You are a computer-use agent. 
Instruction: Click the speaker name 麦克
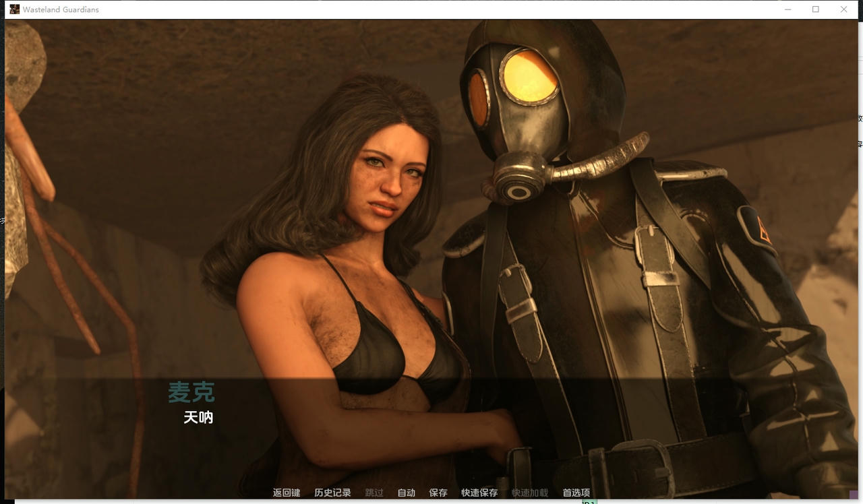[x=192, y=393]
